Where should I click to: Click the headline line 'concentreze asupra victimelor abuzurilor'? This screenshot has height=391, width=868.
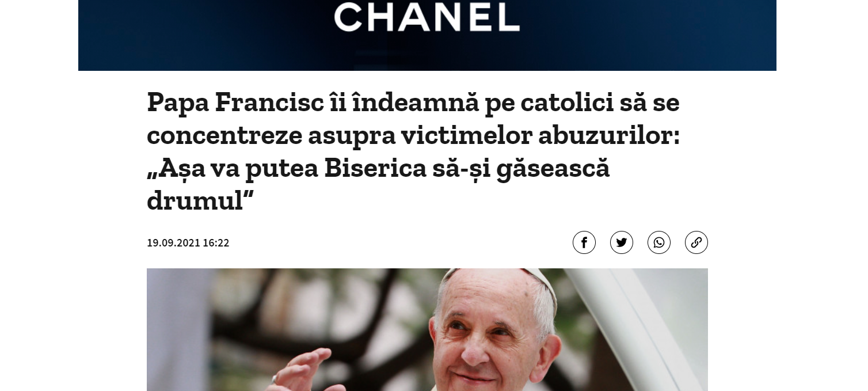click(x=413, y=135)
